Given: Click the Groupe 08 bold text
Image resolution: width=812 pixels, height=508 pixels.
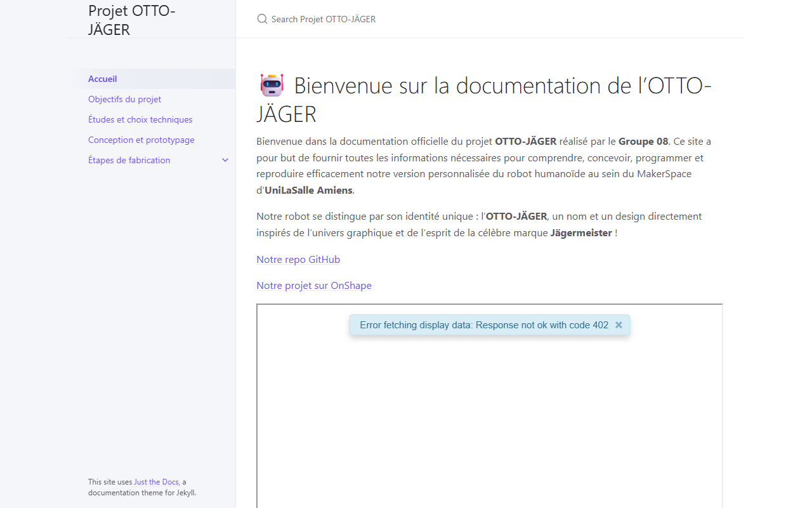Looking at the screenshot, I should 643,141.
